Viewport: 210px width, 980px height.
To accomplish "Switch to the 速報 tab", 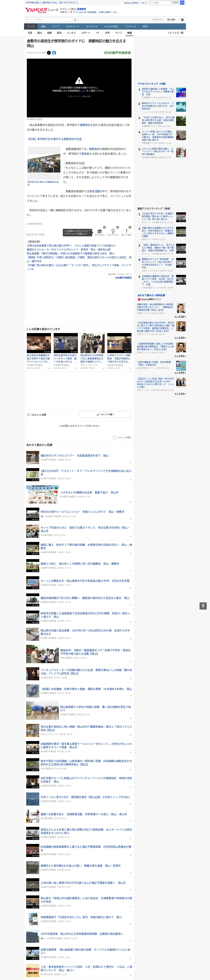I will (43, 27).
